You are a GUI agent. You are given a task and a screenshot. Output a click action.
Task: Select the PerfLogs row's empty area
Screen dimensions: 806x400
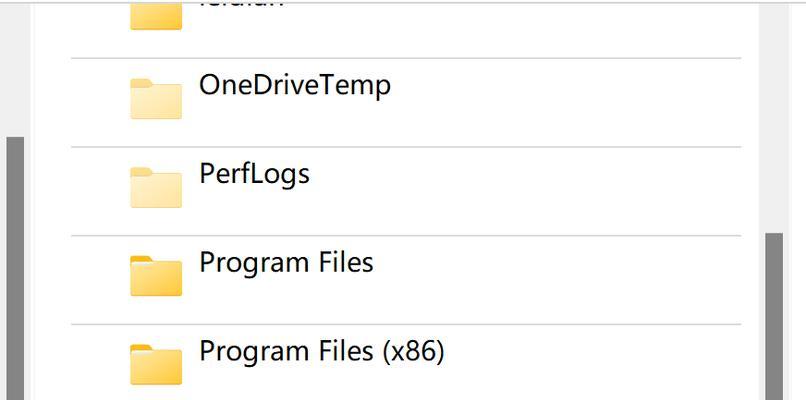(x=524, y=191)
